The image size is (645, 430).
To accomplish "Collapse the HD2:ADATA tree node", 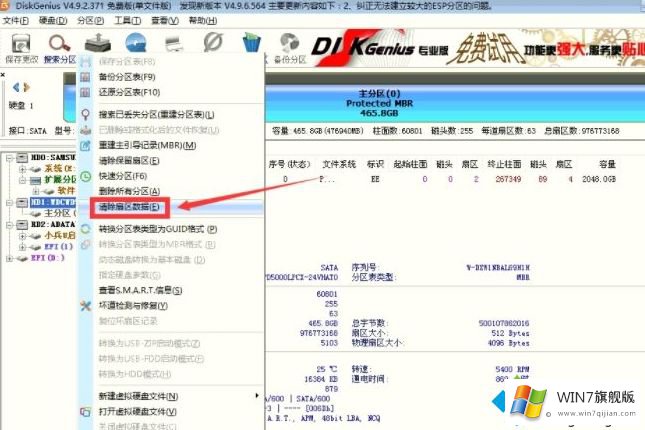I will pos(9,225).
